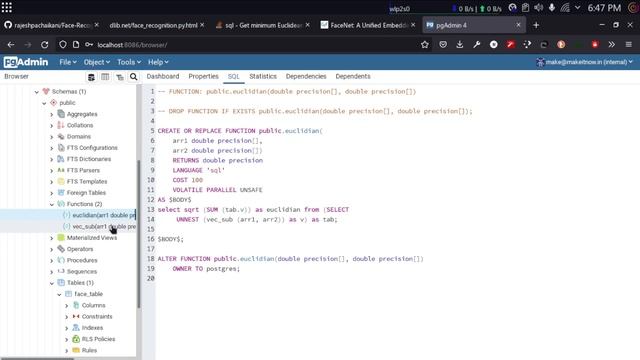Screen dimensions: 640x360
Task: Click the volume speaker tray icon
Action: pos(539,8)
